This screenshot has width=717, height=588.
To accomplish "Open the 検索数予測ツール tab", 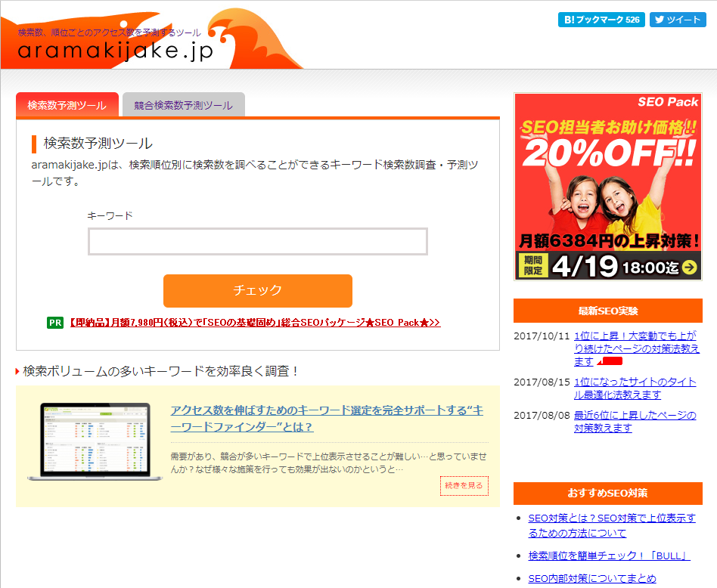I will pos(67,107).
